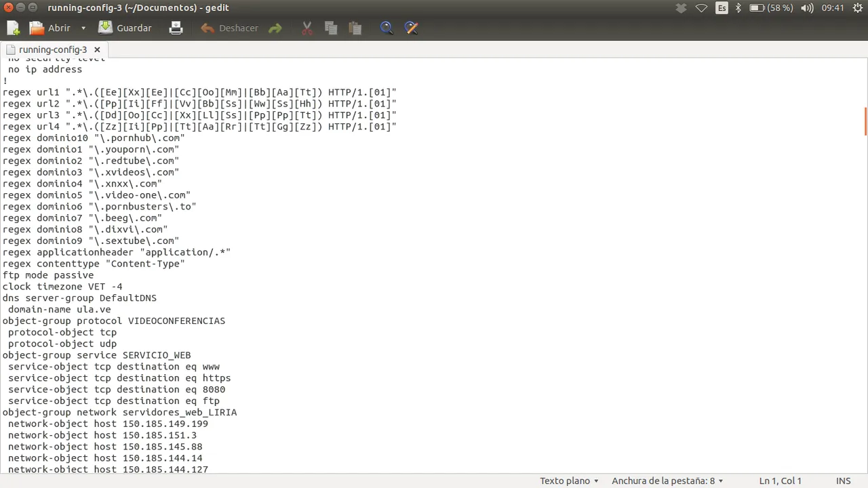This screenshot has width=868, height=488.
Task: Select the running-config-3 tab
Action: tap(53, 49)
